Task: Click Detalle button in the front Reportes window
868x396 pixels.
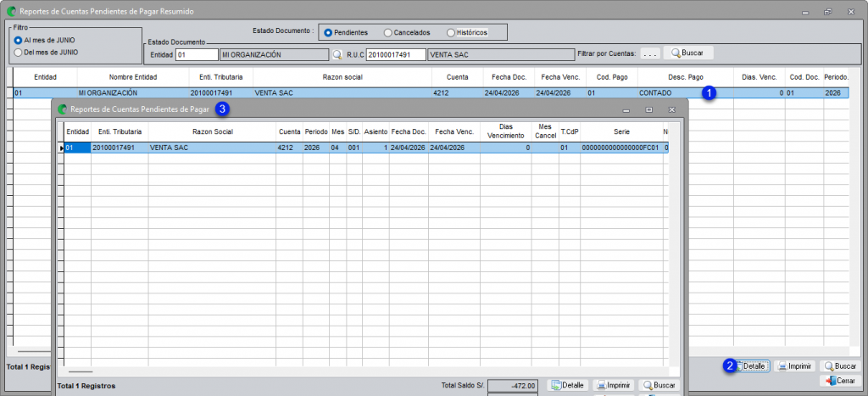Action: (568, 385)
